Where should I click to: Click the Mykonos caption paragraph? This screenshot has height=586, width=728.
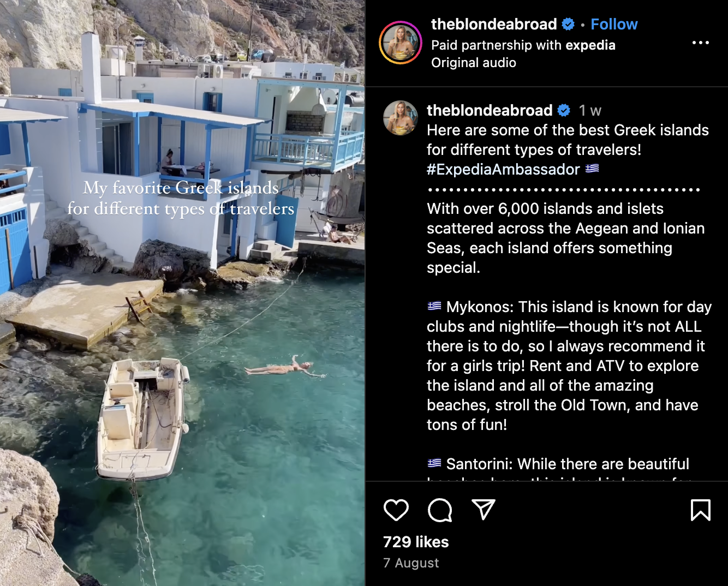tap(569, 366)
